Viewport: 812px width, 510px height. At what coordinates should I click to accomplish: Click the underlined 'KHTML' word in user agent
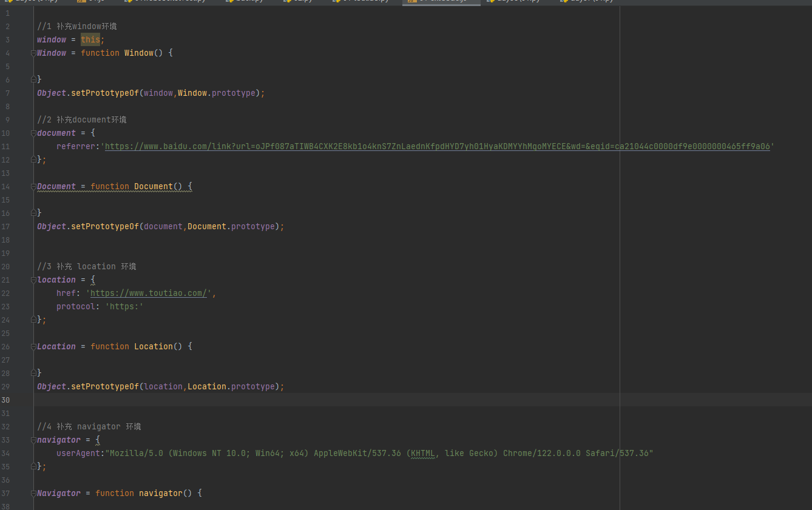pyautogui.click(x=423, y=453)
